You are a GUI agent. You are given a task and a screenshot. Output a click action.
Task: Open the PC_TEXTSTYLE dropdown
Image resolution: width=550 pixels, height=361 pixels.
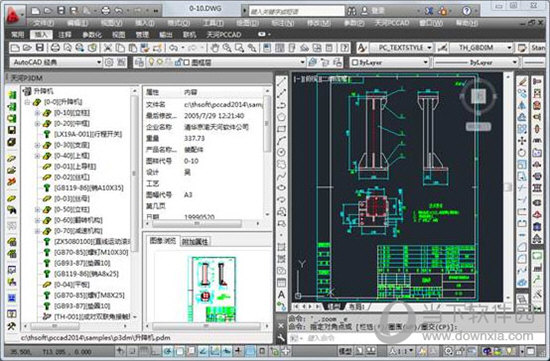[430, 47]
